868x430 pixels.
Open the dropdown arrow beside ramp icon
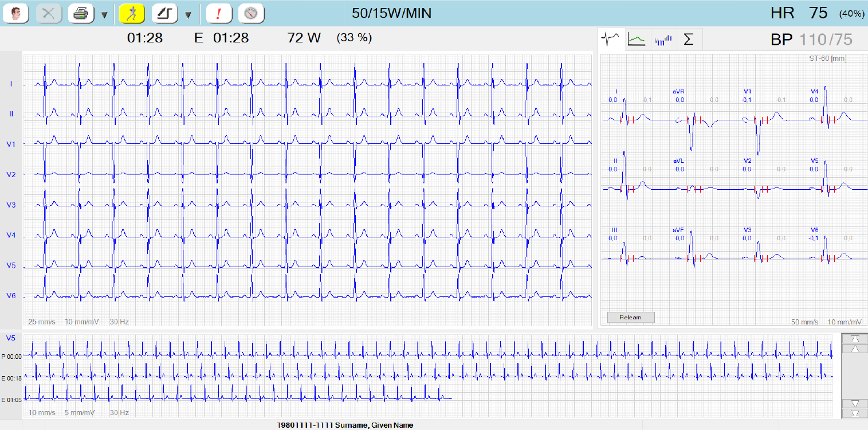click(x=188, y=14)
